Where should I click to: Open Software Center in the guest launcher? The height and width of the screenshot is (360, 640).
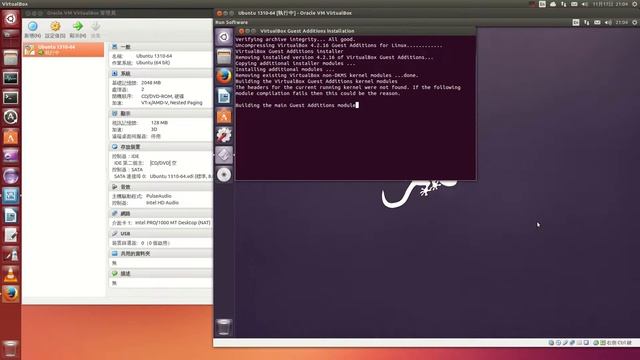224,116
